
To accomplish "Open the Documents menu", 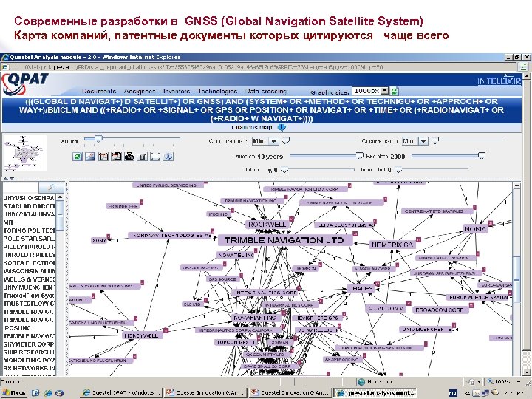I will 99,92.
